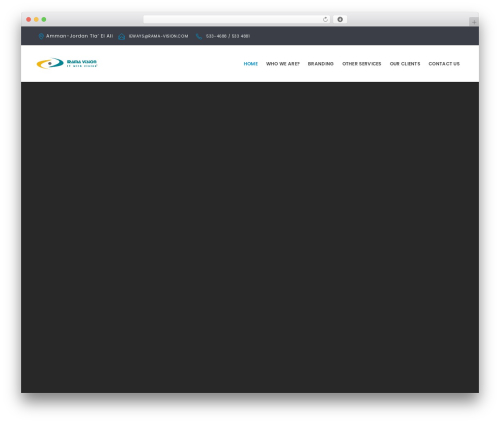The image size is (500, 423).
Task: Open Other Services menu item
Action: coord(362,64)
